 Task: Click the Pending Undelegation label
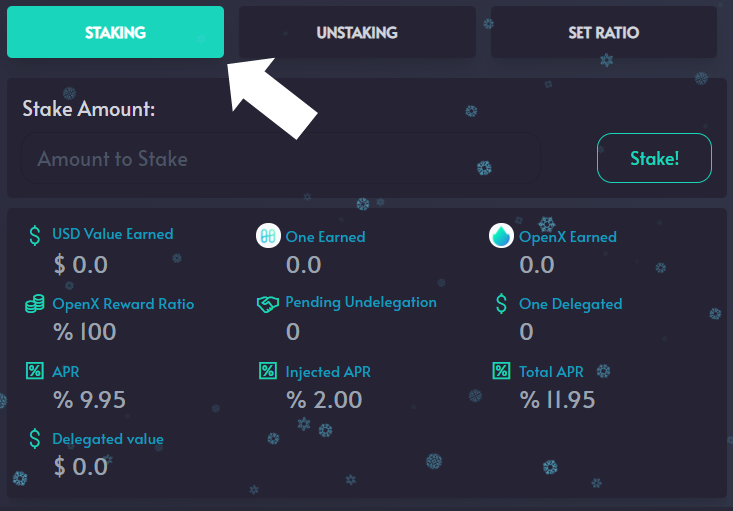tap(361, 302)
